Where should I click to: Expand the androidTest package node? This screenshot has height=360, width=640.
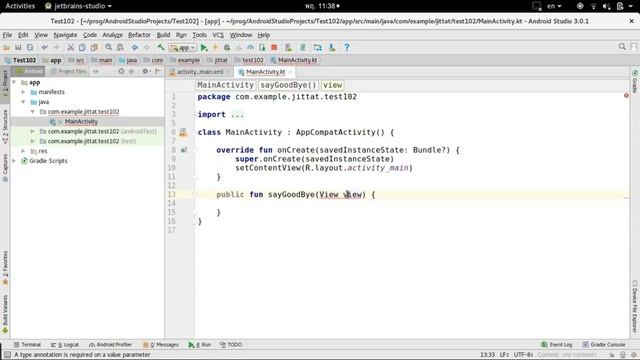click(x=33, y=131)
